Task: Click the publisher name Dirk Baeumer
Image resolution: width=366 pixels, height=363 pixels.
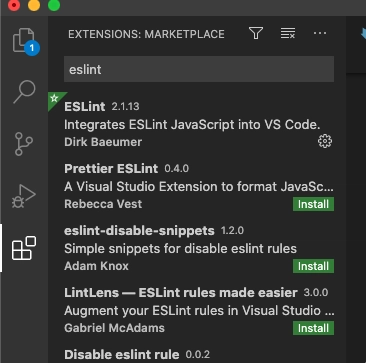Action: click(103, 142)
